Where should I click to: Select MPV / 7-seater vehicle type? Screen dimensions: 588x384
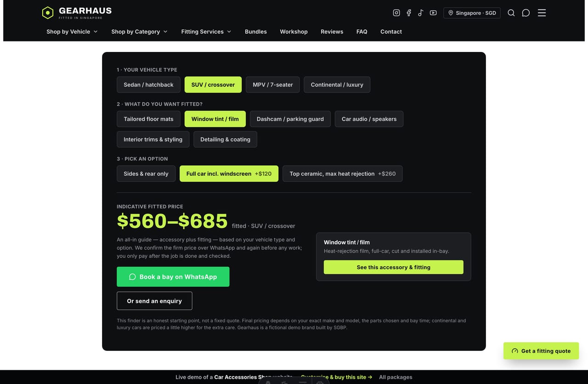pyautogui.click(x=273, y=85)
